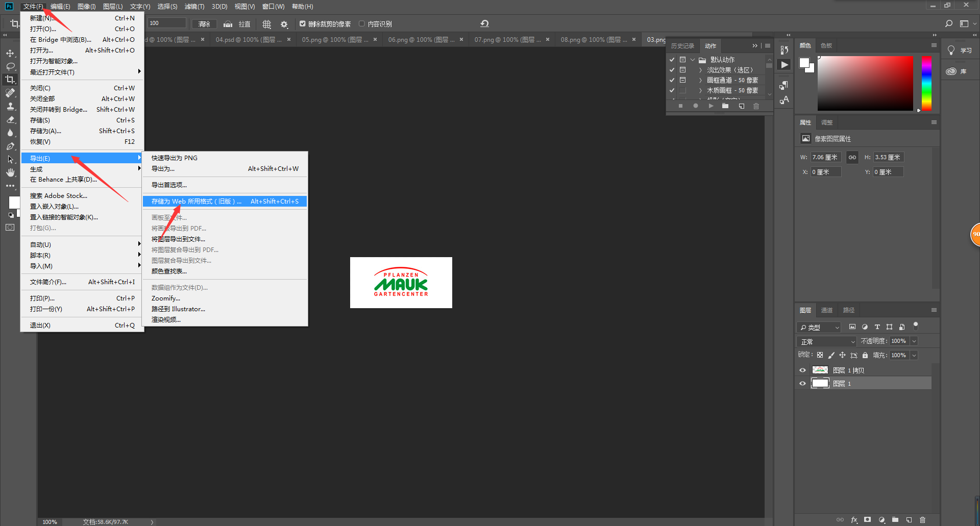Create new action set folder icon

point(725,106)
